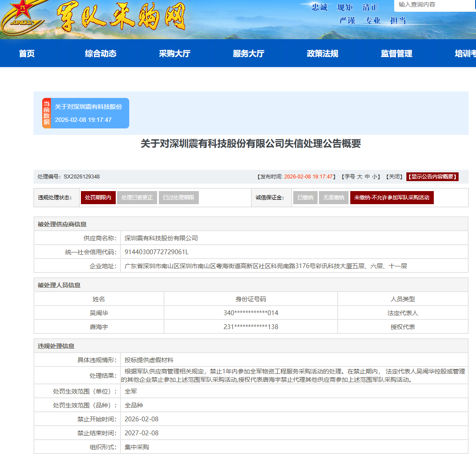Open the 综合动态 menu

(101, 54)
